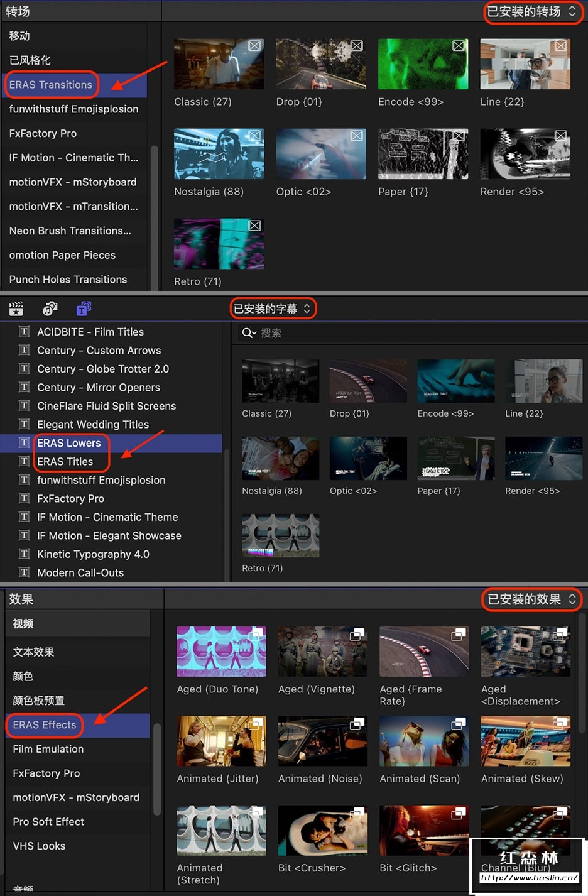Image resolution: width=588 pixels, height=896 pixels.
Task: Select the ACIDBITE - Film Titles T icon
Action: [24, 331]
